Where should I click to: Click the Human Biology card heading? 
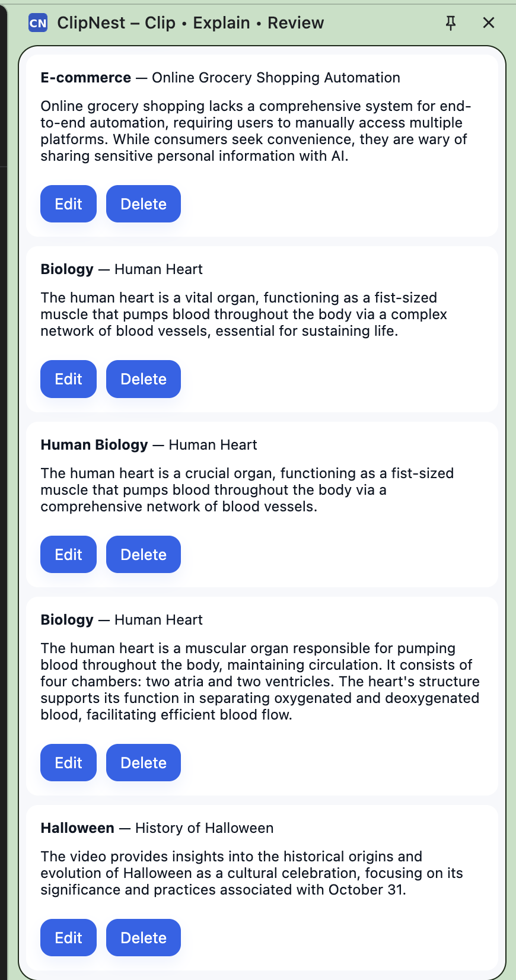tap(149, 445)
